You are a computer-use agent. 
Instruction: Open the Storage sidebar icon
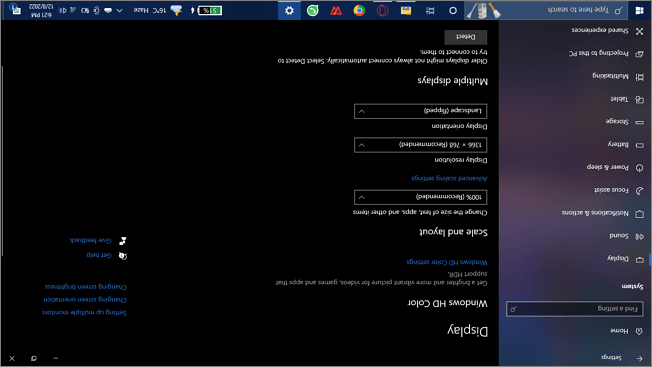click(640, 122)
